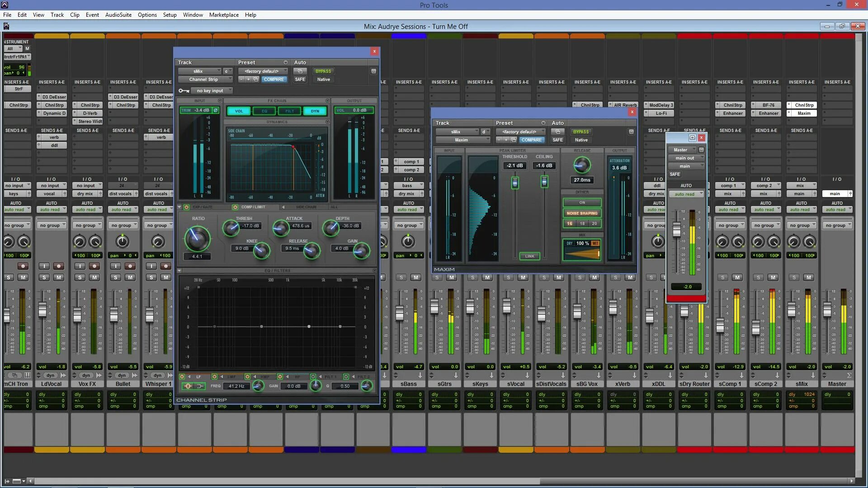Viewport: 868px width, 488px height.
Task: Open the AudioSuite menu in menu bar
Action: (x=118, y=14)
